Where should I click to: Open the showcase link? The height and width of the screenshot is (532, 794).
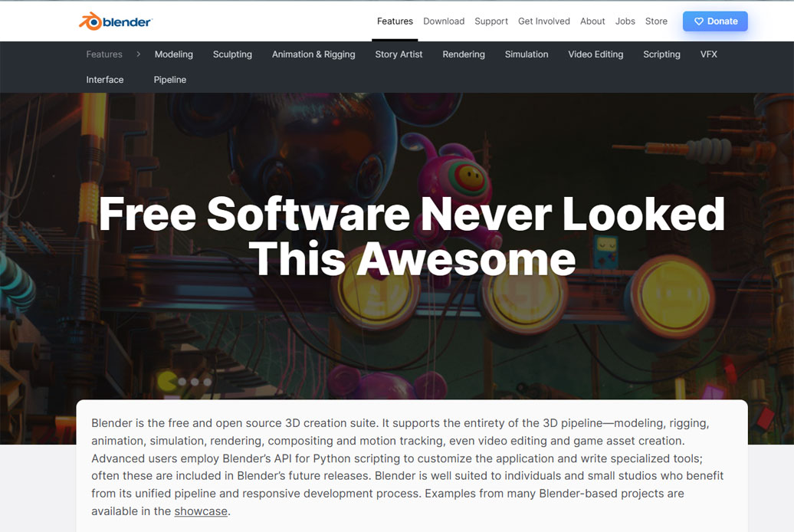point(200,511)
